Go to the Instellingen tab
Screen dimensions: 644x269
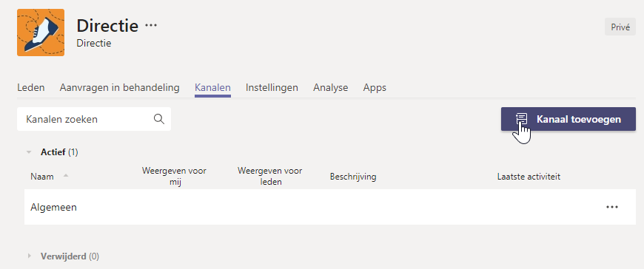[272, 87]
